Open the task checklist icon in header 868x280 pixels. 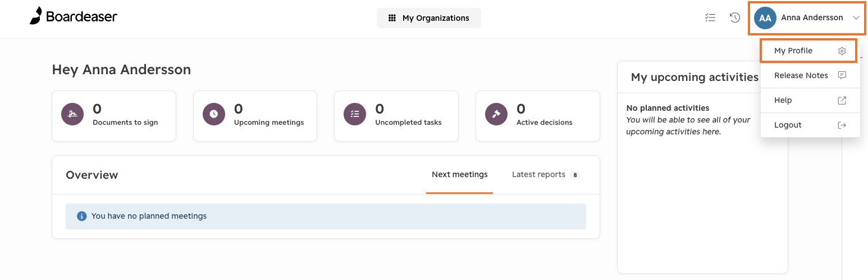pos(710,17)
